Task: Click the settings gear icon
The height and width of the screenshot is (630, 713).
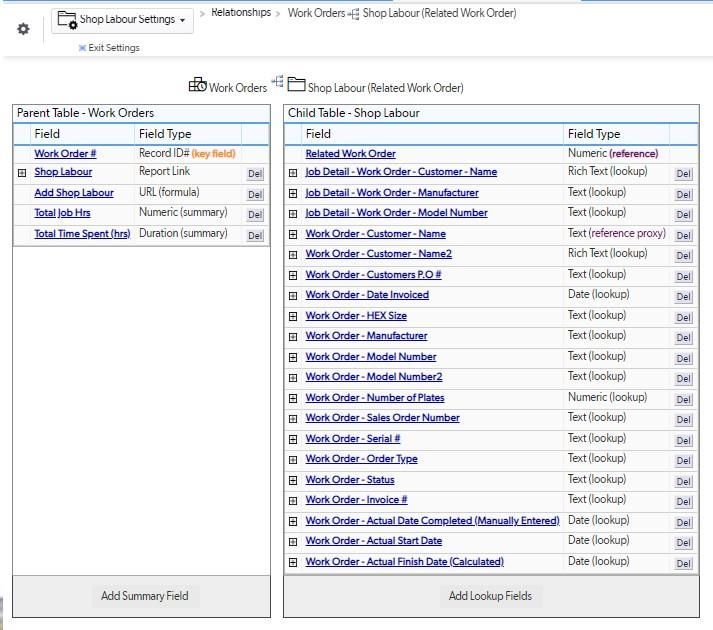Action: [23, 29]
